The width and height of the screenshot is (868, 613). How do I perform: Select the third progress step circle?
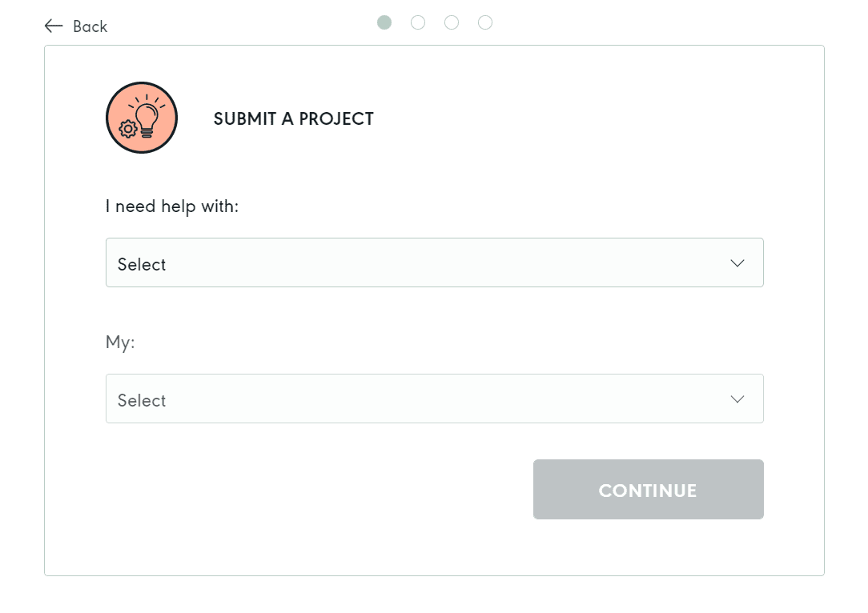pos(452,22)
